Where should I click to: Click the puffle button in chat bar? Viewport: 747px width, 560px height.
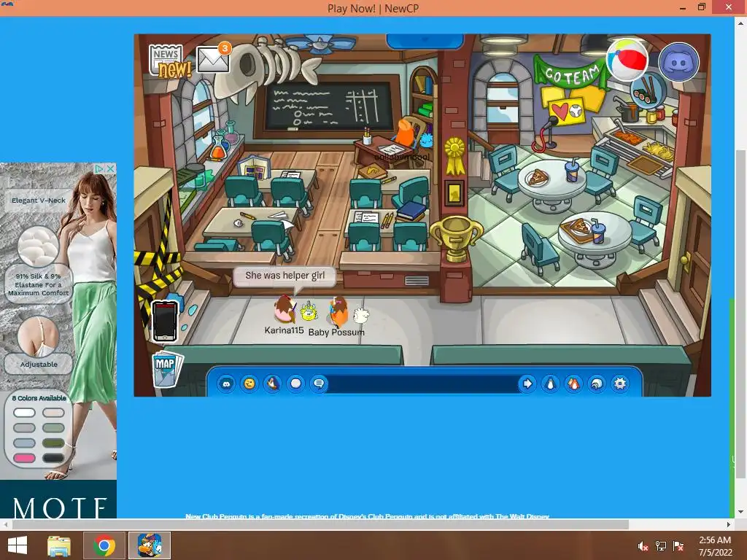coord(226,384)
